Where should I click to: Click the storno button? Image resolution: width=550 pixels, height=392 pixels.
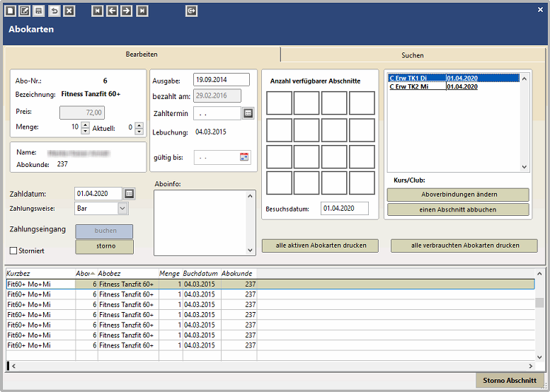point(104,246)
